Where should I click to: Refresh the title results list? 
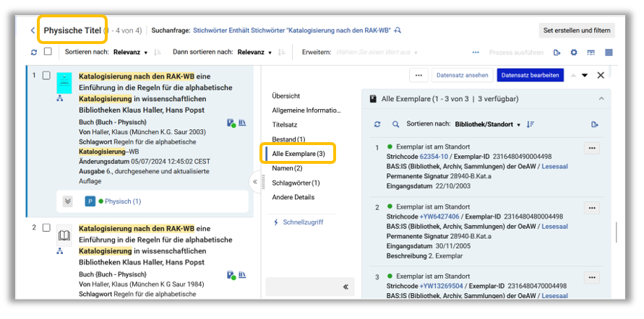(33, 52)
